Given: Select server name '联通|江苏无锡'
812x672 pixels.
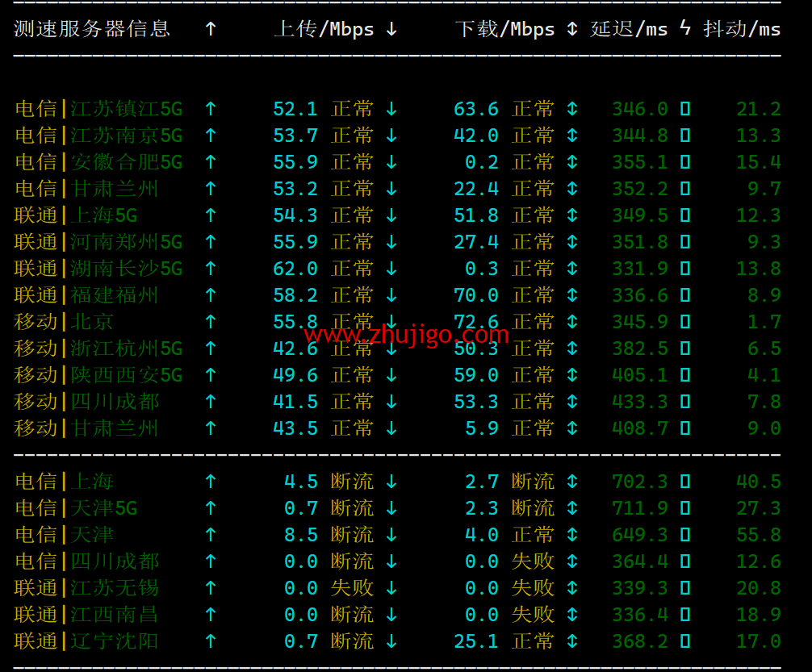Looking at the screenshot, I should tap(86, 588).
